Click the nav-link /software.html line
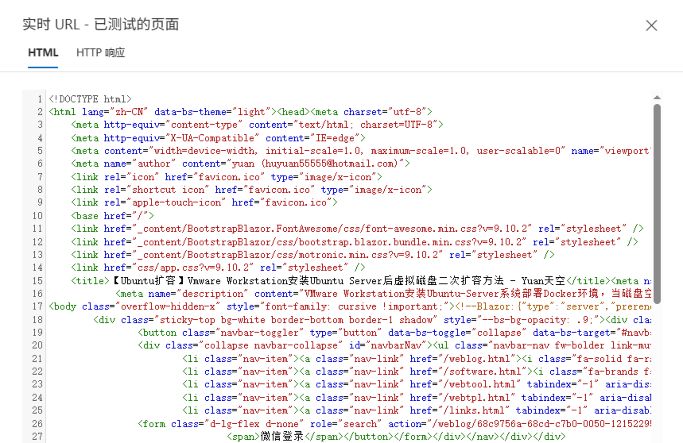The width and height of the screenshot is (683, 443). pyautogui.click(x=416, y=372)
